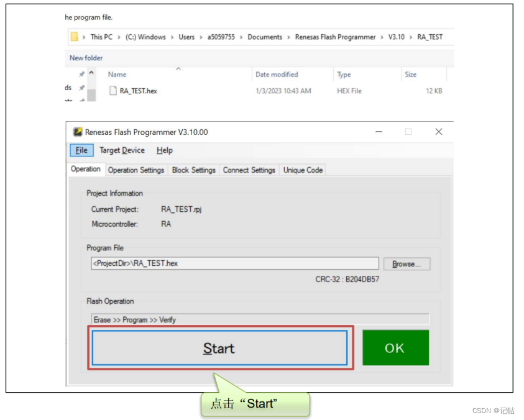Expand chevron after Renesas Flash Programmer breadcrumb

click(382, 37)
